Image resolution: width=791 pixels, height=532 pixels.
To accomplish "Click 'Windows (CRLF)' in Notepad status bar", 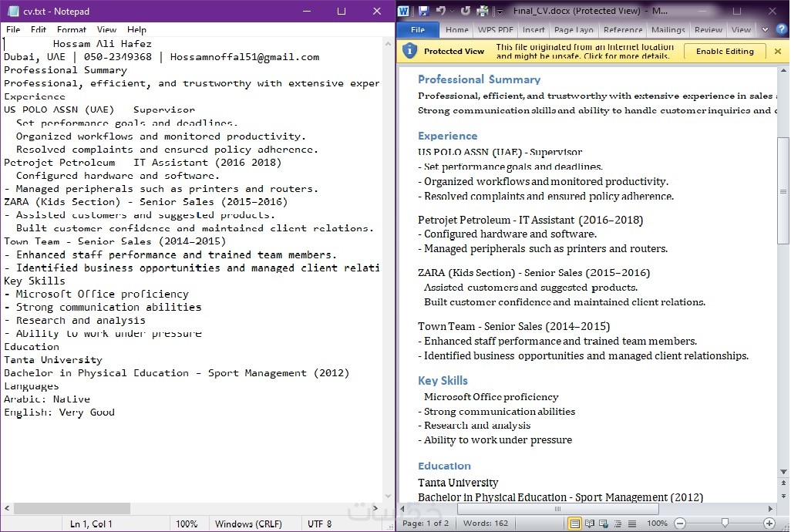I will (248, 524).
